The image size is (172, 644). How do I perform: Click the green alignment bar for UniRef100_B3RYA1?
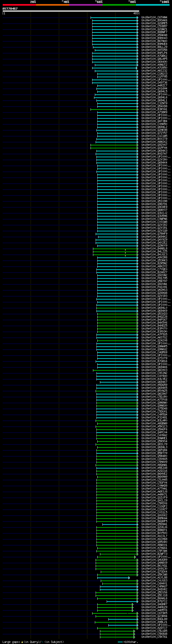point(114,109)
